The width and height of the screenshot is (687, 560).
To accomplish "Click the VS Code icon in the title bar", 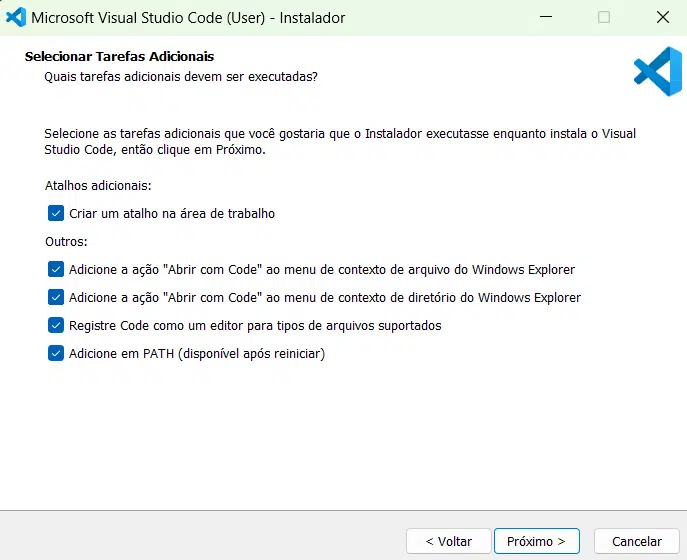I will pos(16,17).
